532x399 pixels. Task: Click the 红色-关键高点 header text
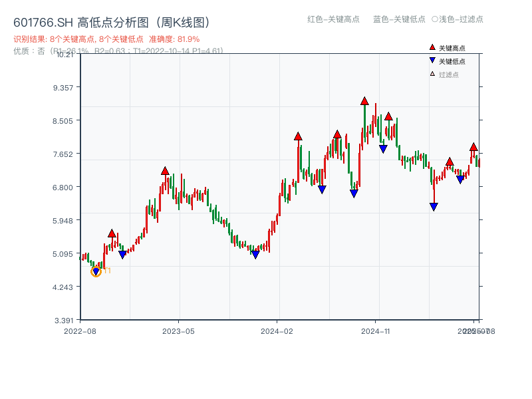(x=333, y=19)
